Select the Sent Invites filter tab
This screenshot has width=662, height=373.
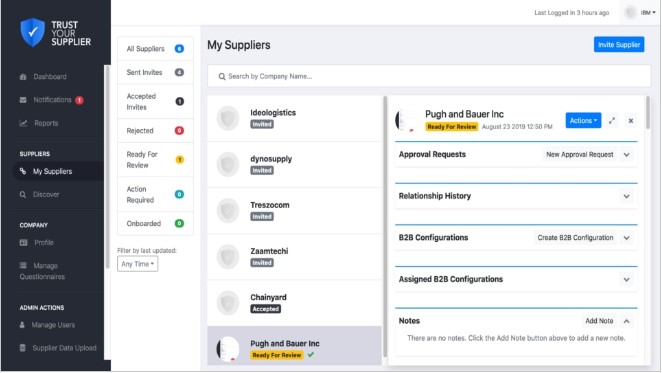pyautogui.click(x=155, y=72)
